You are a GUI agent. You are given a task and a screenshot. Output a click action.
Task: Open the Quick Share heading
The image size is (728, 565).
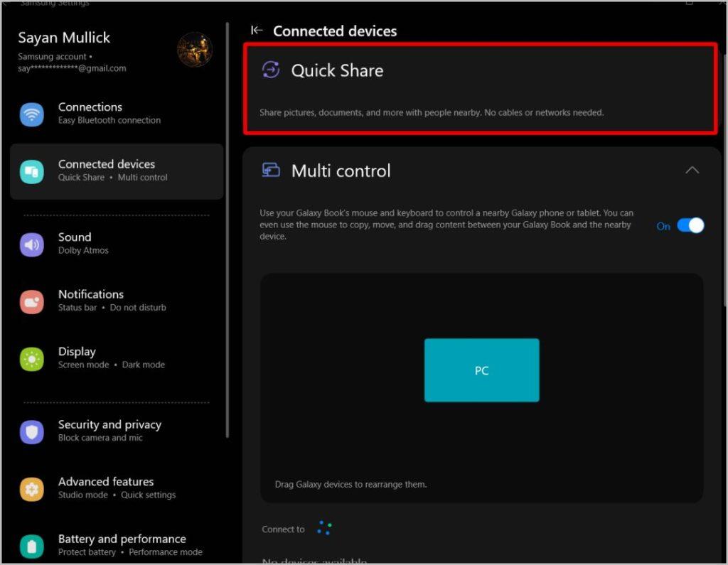337,70
